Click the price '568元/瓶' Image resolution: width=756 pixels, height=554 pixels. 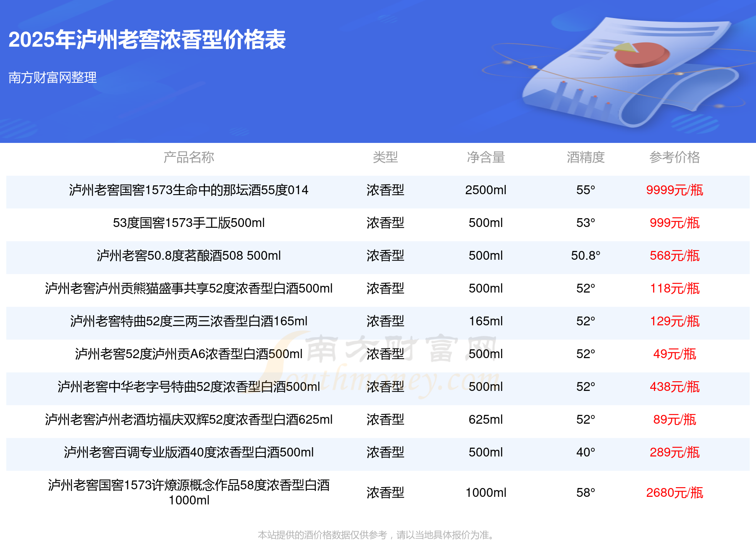click(x=675, y=256)
